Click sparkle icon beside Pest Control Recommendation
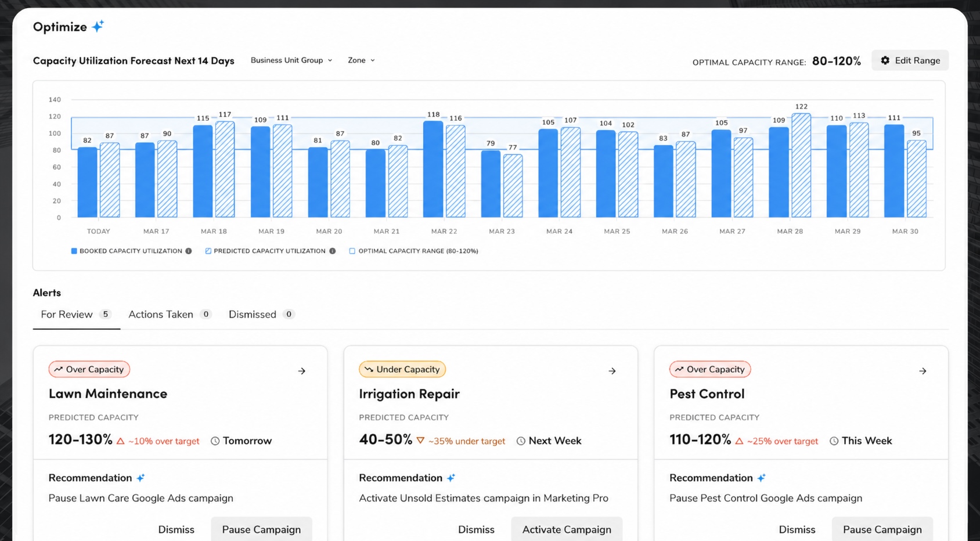 point(761,478)
